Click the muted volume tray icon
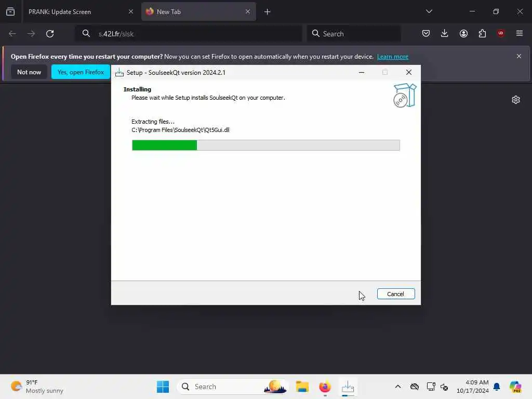532x399 pixels. click(444, 387)
